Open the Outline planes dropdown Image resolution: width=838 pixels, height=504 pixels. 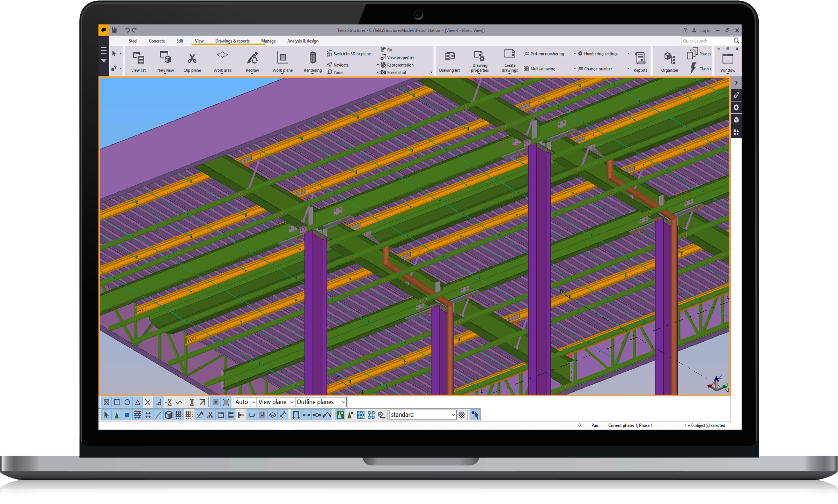(321, 402)
